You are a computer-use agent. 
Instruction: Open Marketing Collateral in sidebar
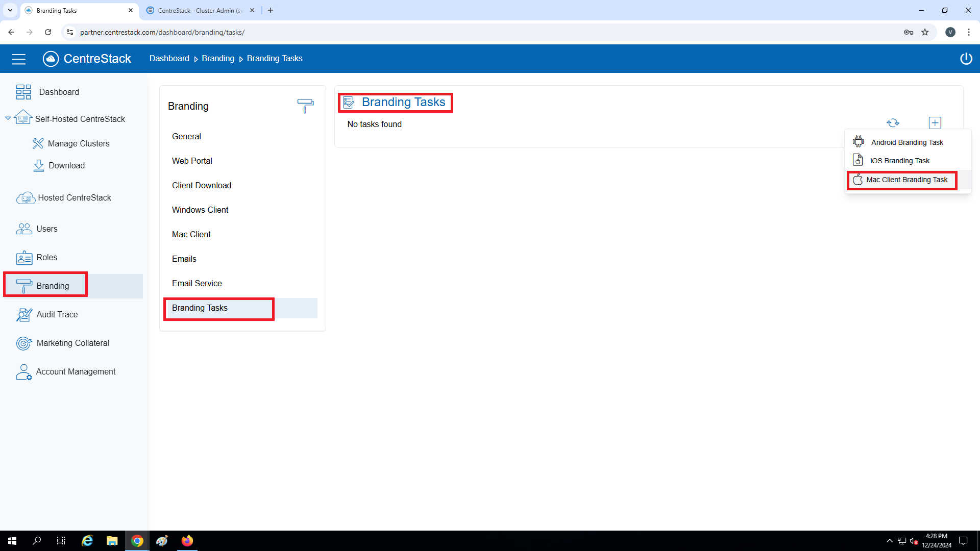coord(73,343)
